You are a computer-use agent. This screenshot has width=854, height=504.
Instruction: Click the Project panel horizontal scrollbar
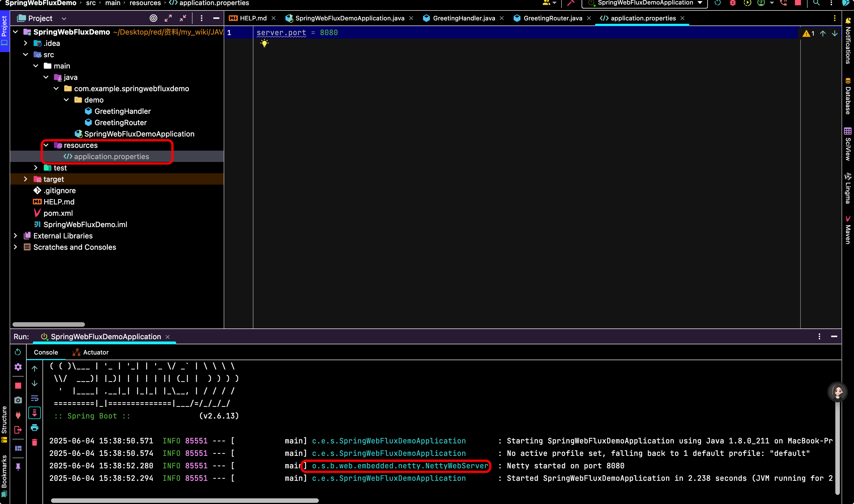point(48,324)
